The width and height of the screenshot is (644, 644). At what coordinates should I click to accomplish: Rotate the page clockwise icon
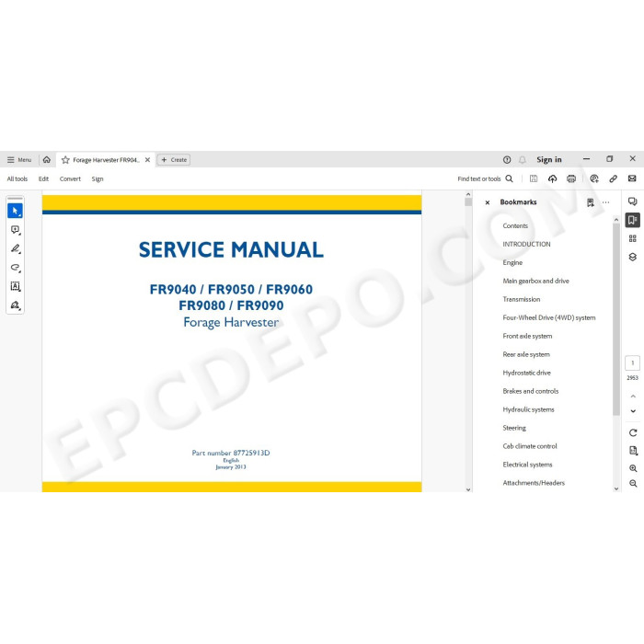pyautogui.click(x=633, y=433)
